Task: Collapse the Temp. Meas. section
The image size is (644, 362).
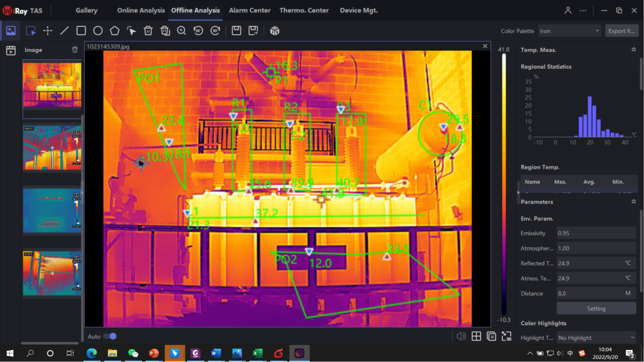Action: pos(633,50)
